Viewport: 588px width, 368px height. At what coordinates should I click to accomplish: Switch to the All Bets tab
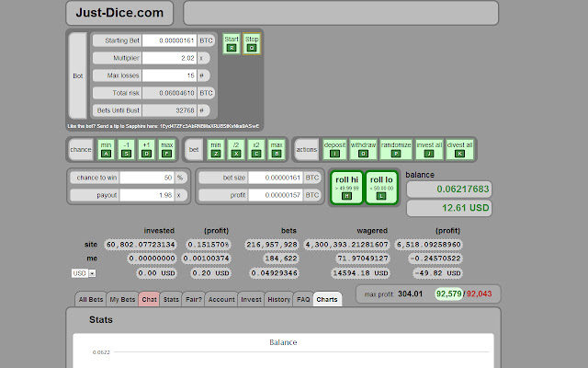91,299
